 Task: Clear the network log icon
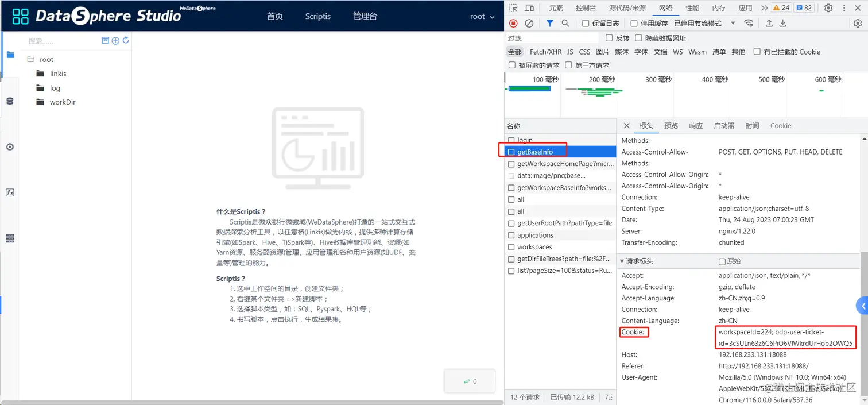529,24
